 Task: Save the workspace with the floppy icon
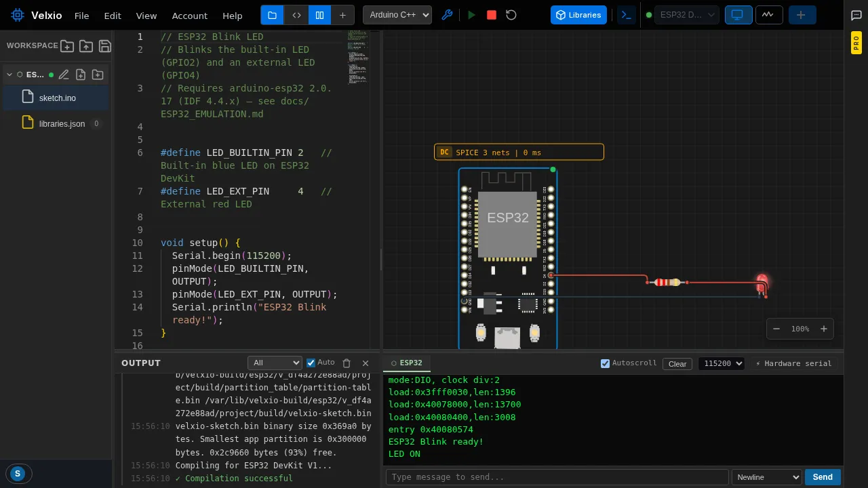tap(105, 46)
